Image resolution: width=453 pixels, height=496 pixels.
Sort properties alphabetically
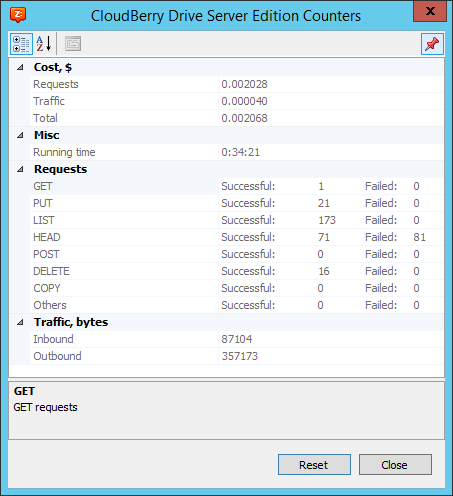click(44, 44)
